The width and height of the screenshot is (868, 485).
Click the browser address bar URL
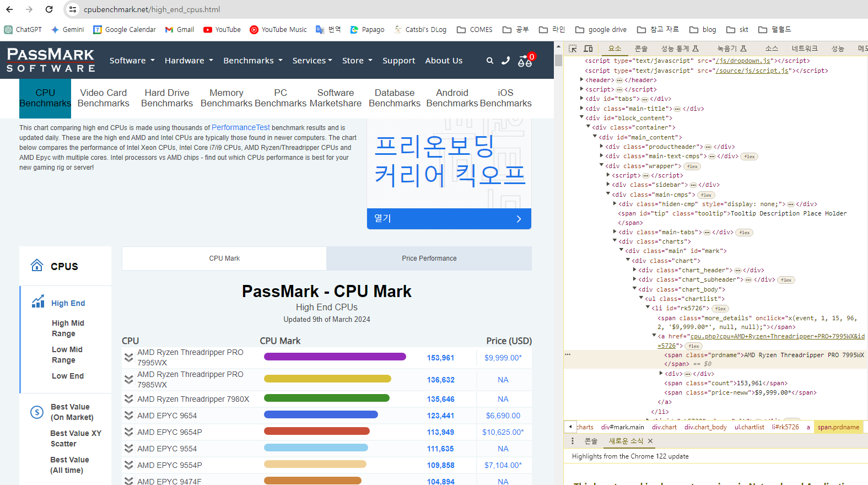pos(152,9)
